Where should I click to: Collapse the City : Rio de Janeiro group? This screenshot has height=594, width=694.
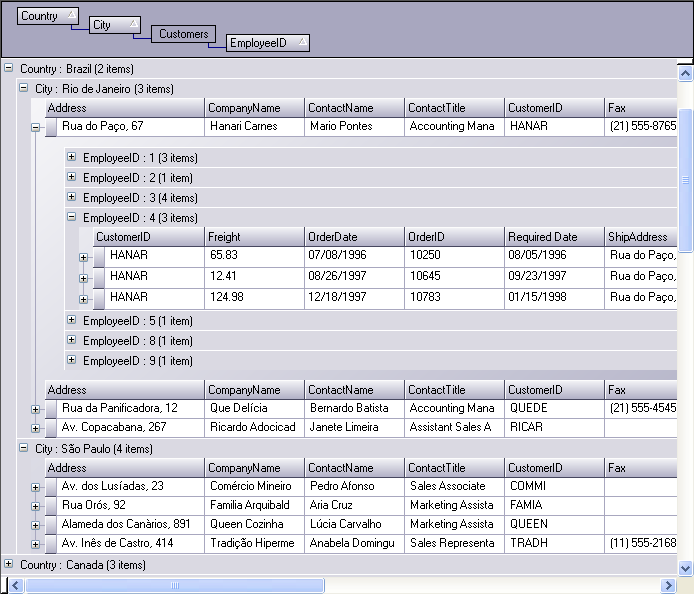click(x=24, y=88)
